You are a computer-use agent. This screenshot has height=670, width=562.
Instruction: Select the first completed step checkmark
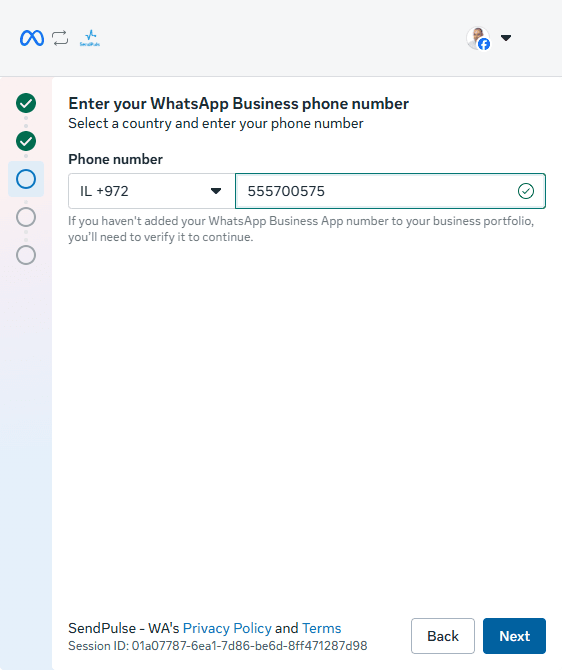pyautogui.click(x=26, y=103)
